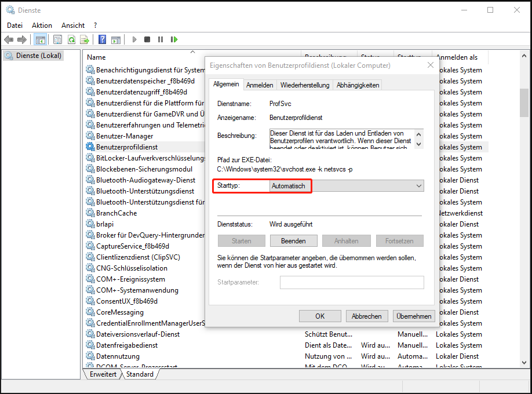Open the Aktion menu

[41, 25]
